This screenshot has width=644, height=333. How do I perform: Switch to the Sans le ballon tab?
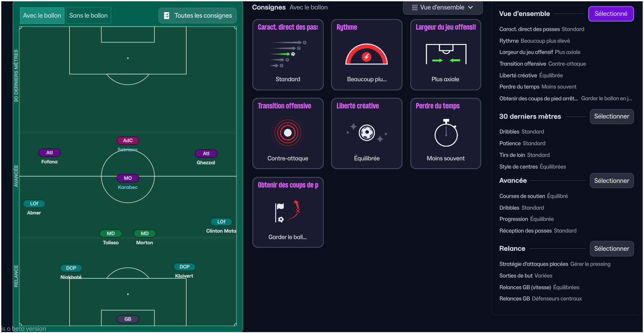(x=88, y=16)
